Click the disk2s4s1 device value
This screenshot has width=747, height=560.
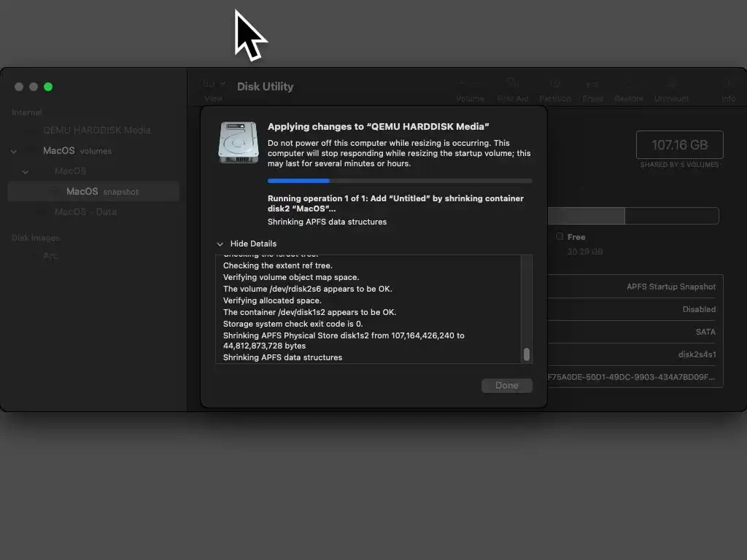(697, 354)
